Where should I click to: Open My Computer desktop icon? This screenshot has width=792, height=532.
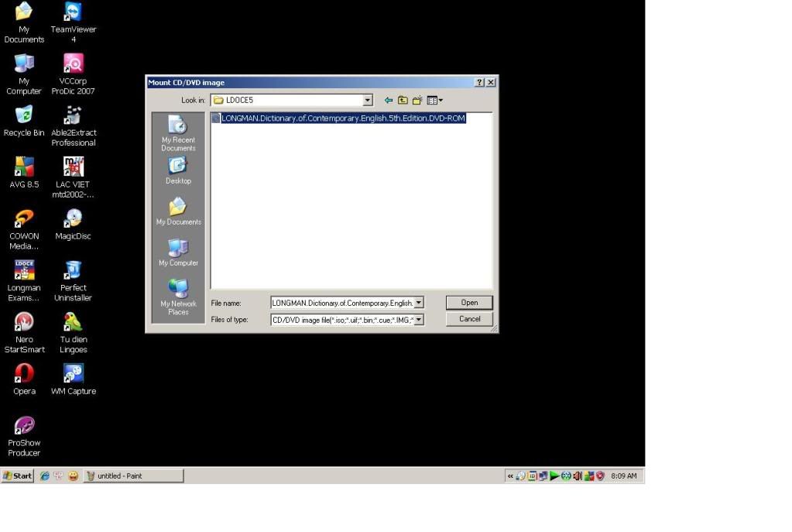(x=24, y=74)
